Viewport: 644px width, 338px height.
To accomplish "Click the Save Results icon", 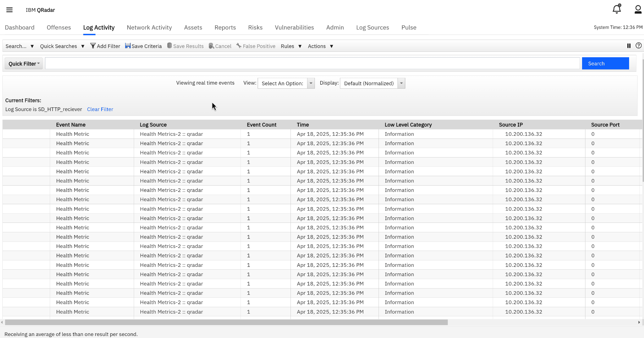I will click(169, 46).
